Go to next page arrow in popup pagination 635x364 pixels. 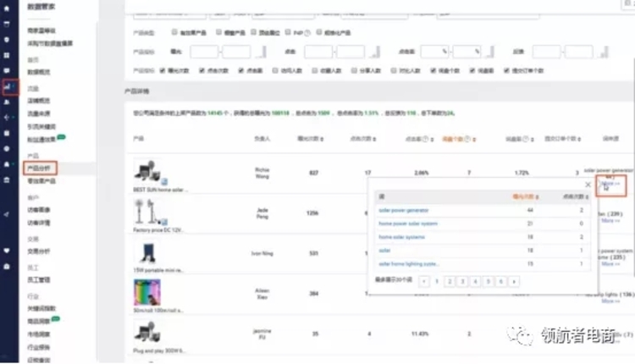[x=515, y=280]
